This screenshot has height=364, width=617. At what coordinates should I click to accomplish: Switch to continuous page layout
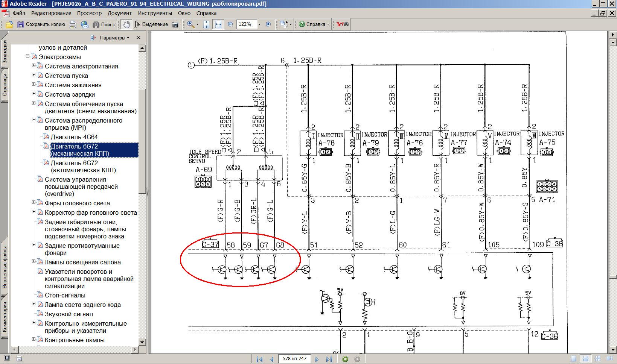585,359
